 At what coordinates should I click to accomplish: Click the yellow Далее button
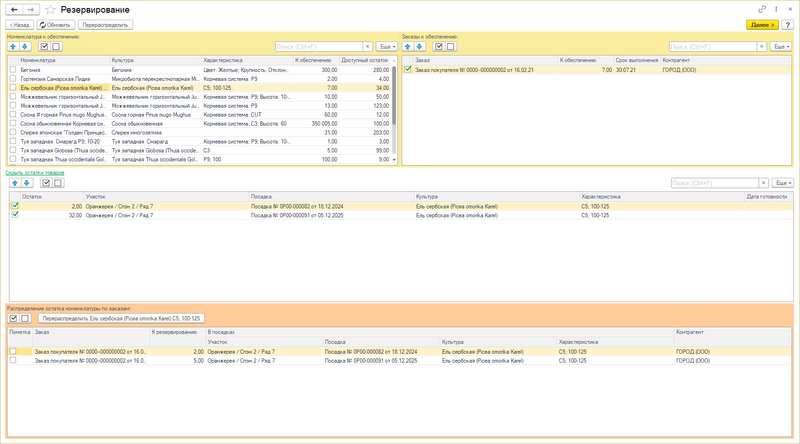(762, 24)
